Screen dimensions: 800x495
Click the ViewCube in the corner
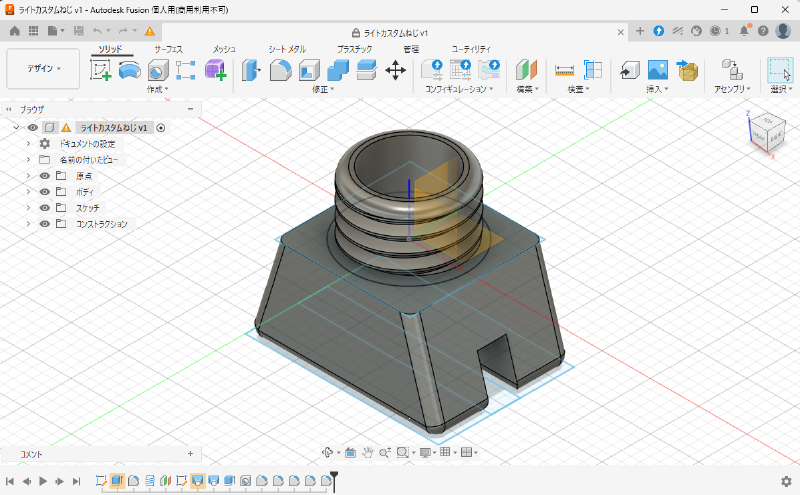pos(767,132)
